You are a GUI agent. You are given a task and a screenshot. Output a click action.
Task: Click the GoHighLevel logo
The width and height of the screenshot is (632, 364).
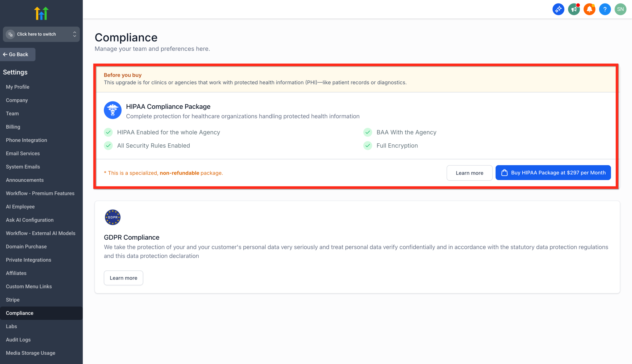click(41, 13)
